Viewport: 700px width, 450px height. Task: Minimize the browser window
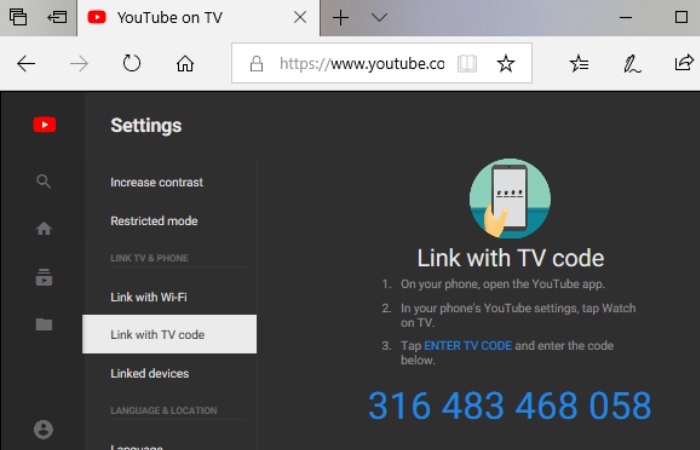626,18
